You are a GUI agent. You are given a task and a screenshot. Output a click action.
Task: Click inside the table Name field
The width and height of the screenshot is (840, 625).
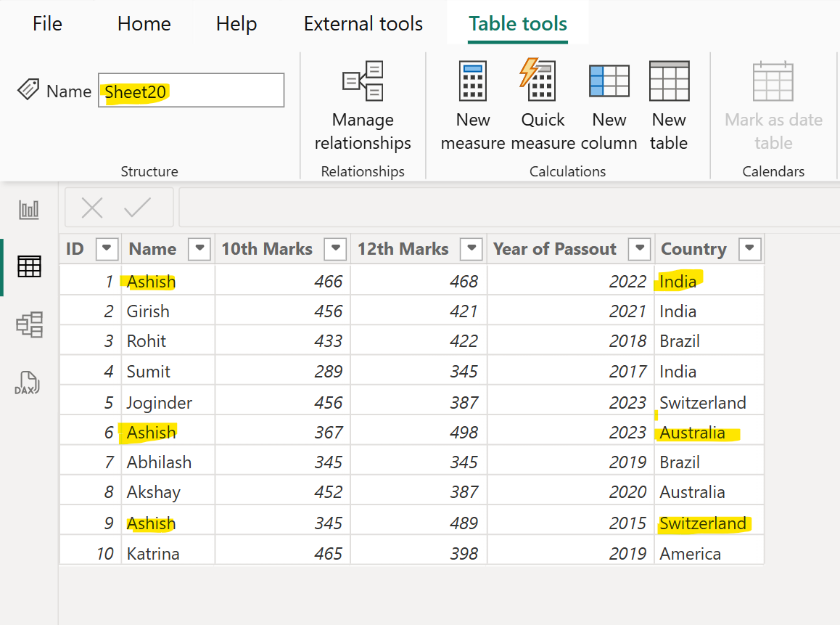[x=191, y=89]
